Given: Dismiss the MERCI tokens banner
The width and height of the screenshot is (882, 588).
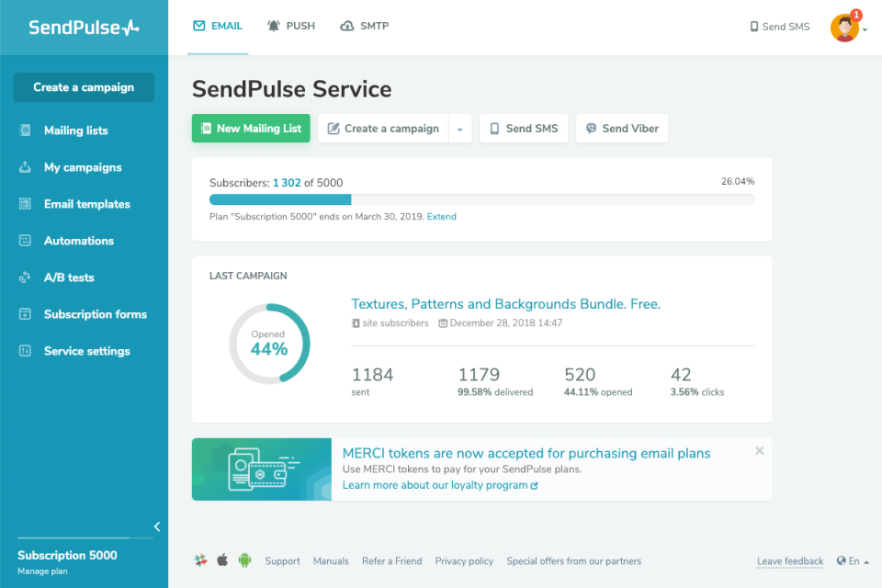Looking at the screenshot, I should [x=759, y=450].
